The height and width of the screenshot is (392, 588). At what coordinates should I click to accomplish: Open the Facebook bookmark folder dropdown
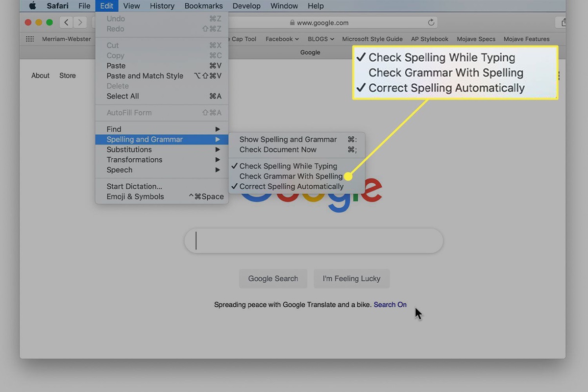click(282, 39)
